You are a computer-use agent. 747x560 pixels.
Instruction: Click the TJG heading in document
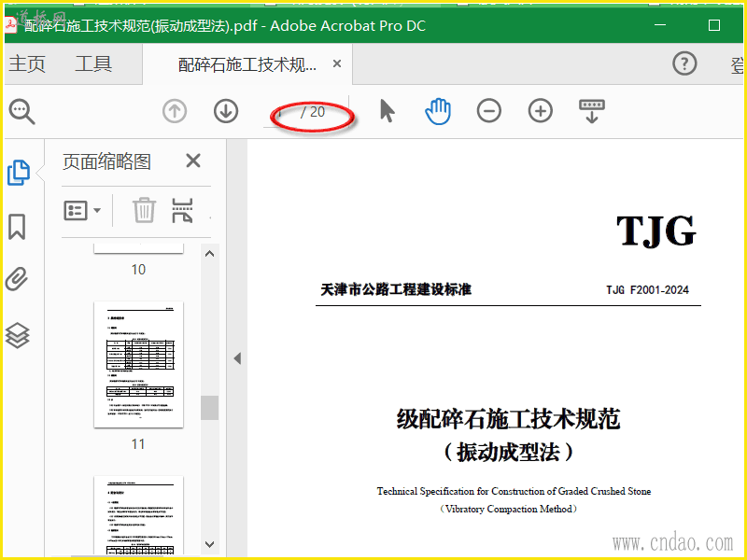[x=656, y=231]
